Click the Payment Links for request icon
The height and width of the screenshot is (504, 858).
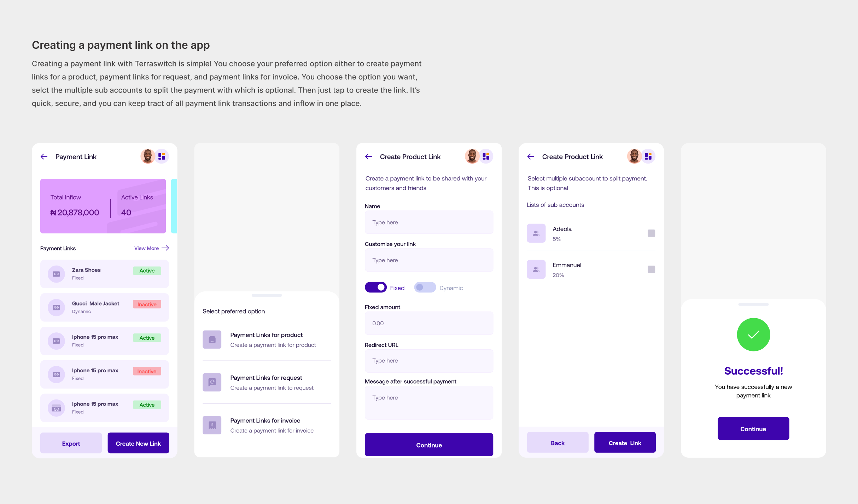pyautogui.click(x=212, y=382)
